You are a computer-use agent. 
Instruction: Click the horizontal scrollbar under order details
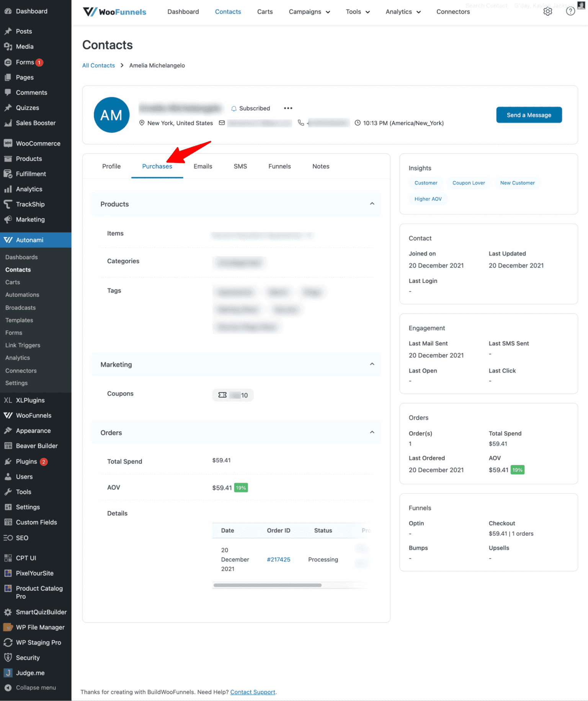point(267,585)
